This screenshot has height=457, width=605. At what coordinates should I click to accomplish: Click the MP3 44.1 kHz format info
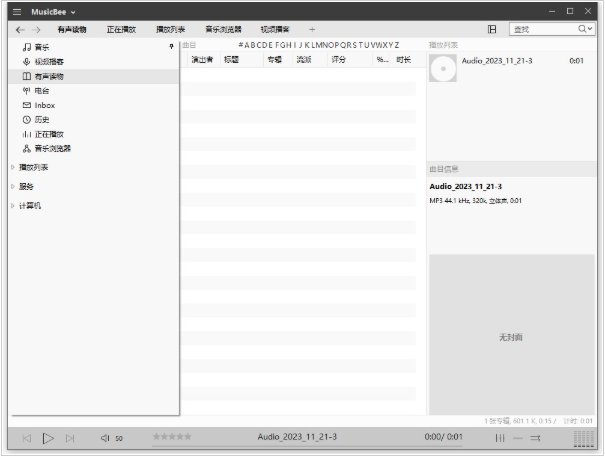click(x=475, y=201)
